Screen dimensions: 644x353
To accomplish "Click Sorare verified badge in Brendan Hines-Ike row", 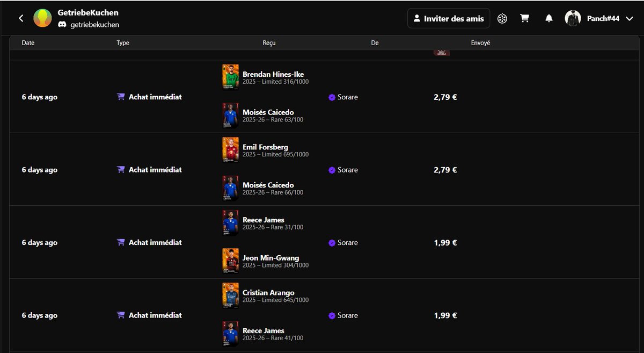I will tap(332, 97).
